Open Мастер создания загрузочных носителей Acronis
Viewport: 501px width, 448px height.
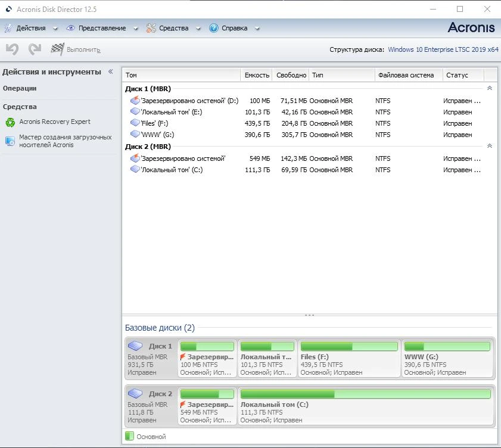tap(66, 141)
